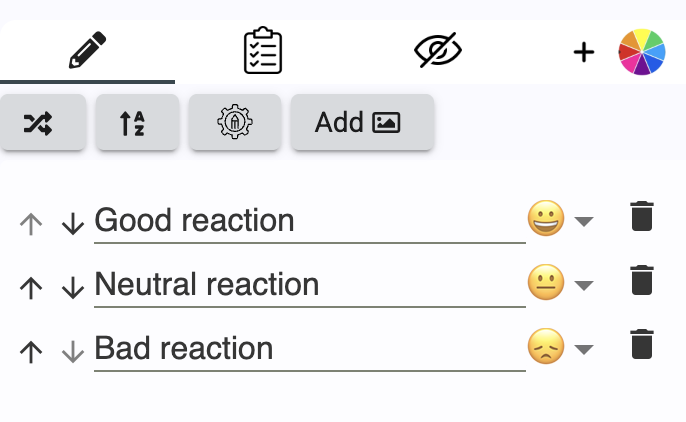686x422 pixels.
Task: Open the Neutral reaction emoji dropdown
Action: coord(585,285)
